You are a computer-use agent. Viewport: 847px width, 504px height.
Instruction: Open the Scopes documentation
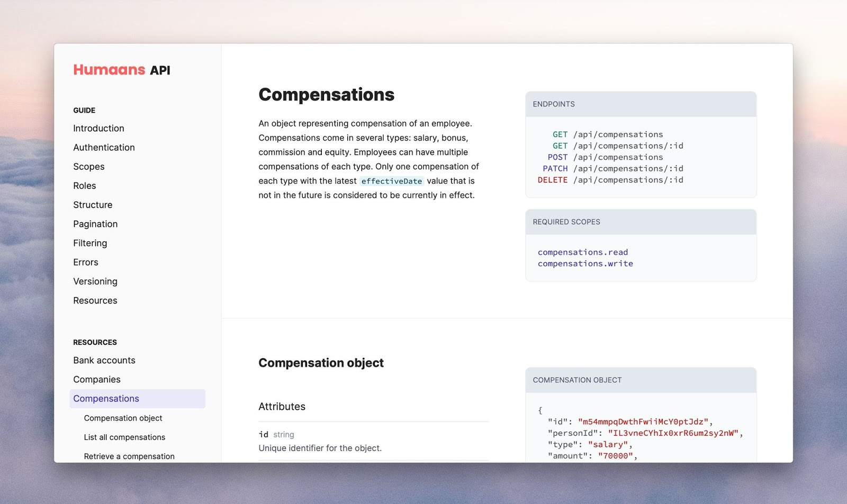pyautogui.click(x=88, y=166)
